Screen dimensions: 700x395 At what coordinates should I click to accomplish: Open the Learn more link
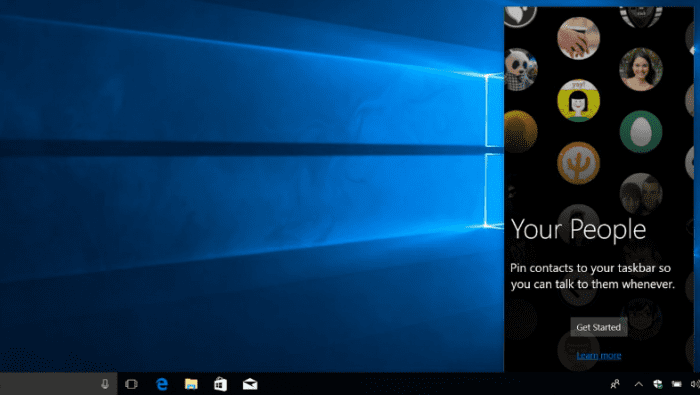(x=599, y=356)
